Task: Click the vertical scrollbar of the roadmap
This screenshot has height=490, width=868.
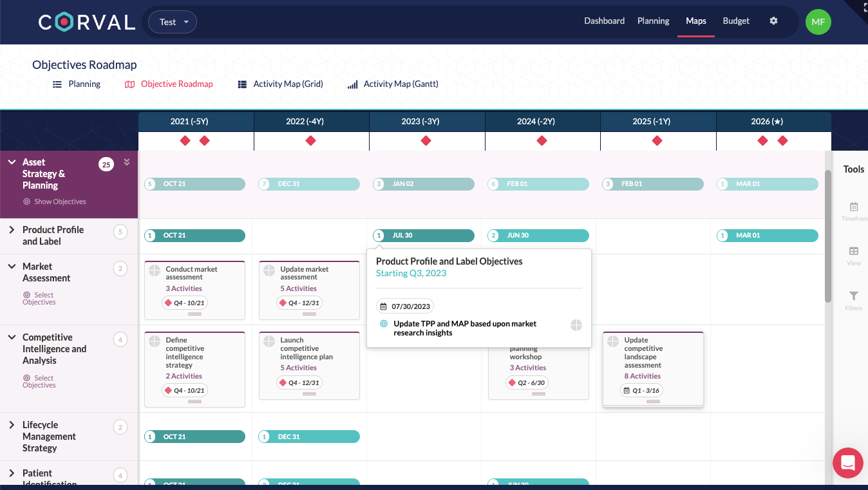Action: 828,236
